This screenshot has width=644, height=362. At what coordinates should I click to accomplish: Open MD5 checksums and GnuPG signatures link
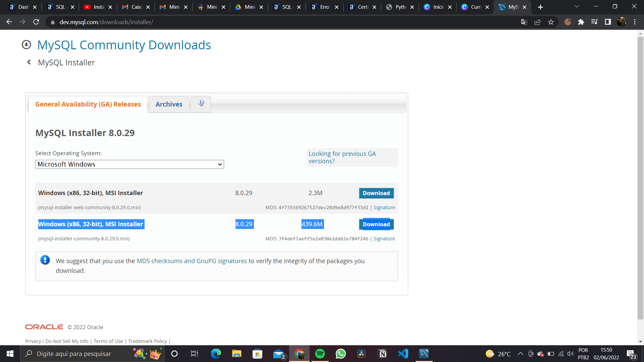[x=192, y=261]
